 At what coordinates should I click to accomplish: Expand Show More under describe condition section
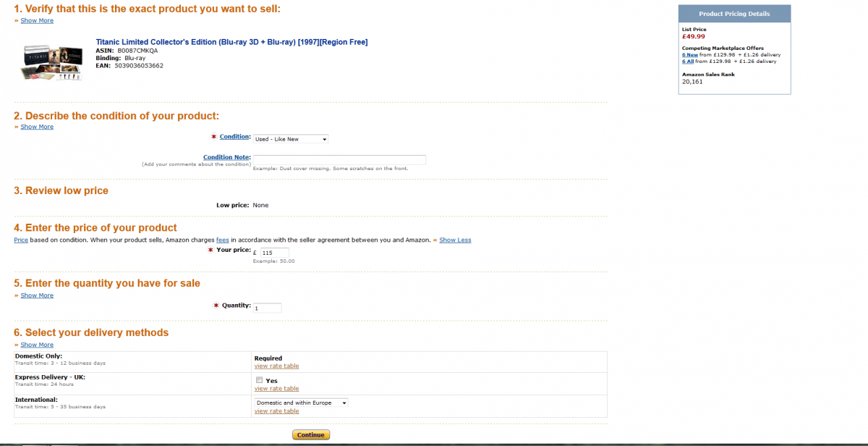[37, 127]
